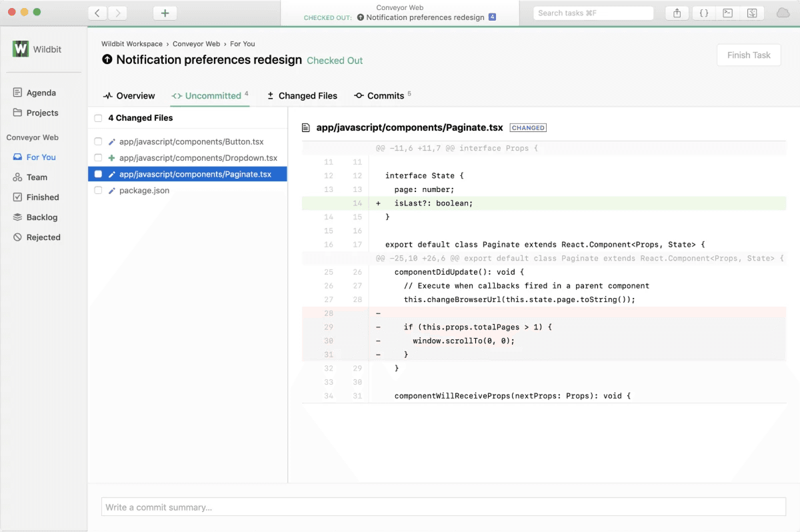Click the '@@ -11,6 +11,7 @@' hunk header

544,148
